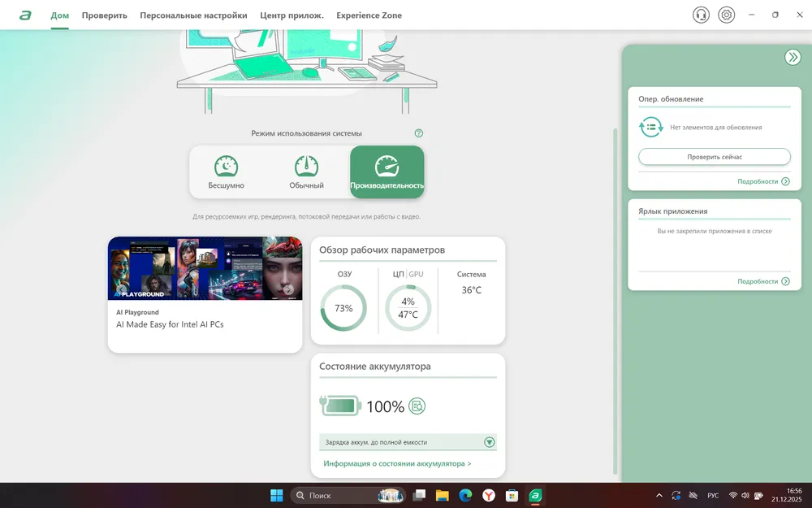This screenshot has width=812, height=508.
Task: Open Информация о состоянии аккумулятора link
Action: coord(397,463)
